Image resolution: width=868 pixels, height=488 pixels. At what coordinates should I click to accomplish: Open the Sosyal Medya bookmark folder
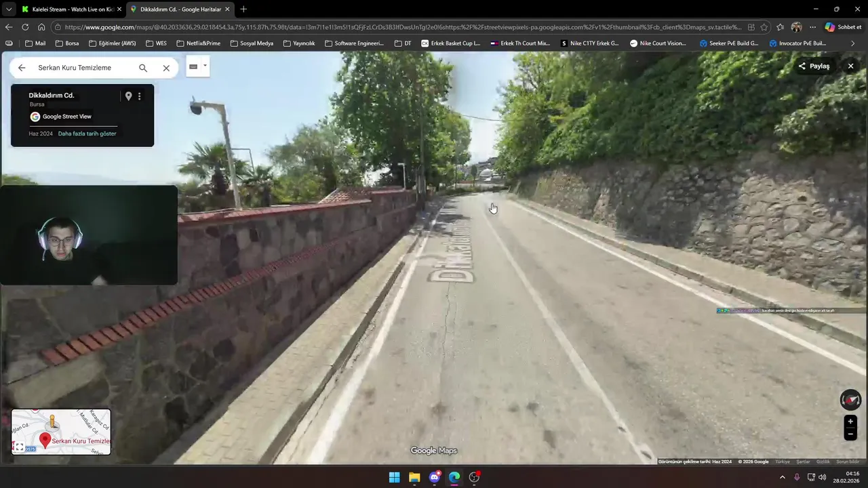tap(252, 43)
